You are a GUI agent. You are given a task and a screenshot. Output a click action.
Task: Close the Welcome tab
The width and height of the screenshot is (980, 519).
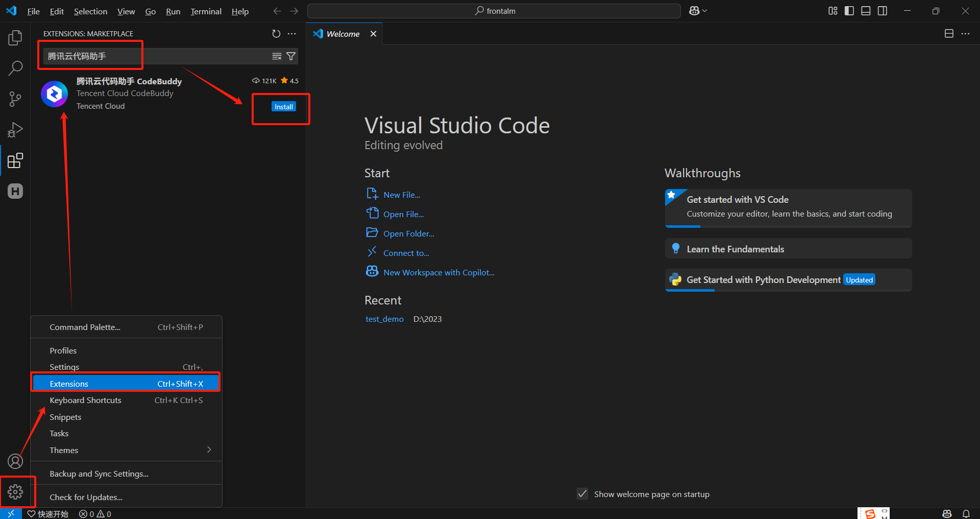(x=373, y=34)
